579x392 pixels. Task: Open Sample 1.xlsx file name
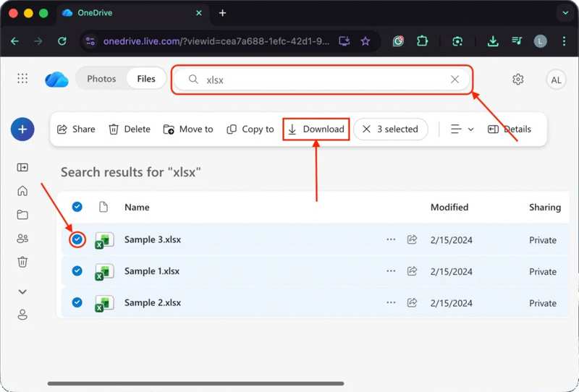152,271
